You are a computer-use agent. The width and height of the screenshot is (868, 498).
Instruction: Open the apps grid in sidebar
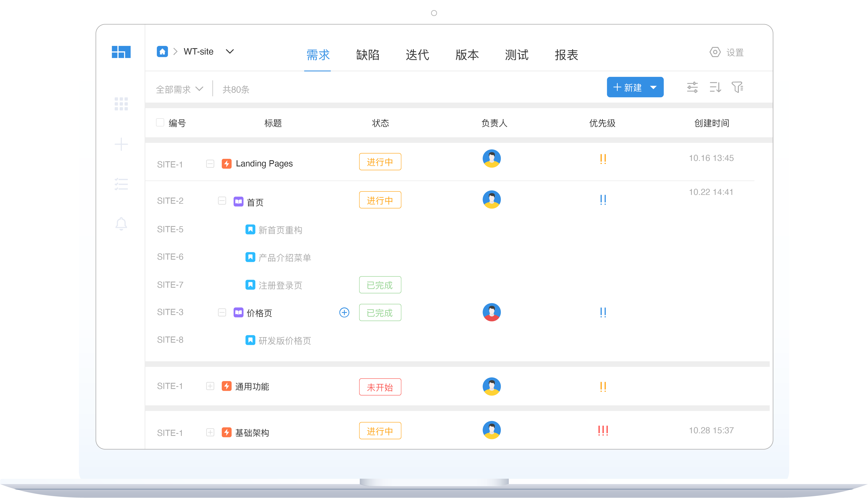coord(121,104)
